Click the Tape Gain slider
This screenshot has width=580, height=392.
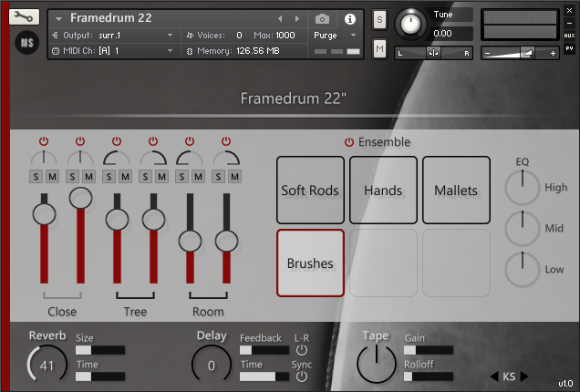click(x=429, y=350)
